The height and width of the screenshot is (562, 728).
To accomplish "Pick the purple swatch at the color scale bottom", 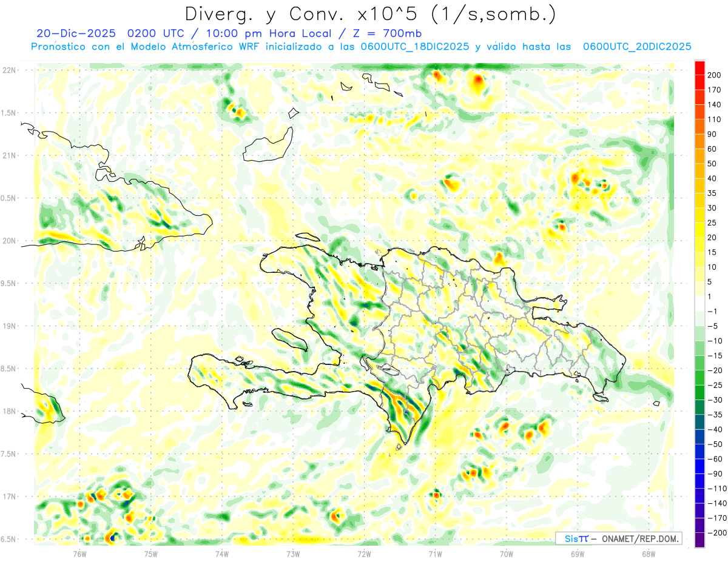I will (x=699, y=540).
